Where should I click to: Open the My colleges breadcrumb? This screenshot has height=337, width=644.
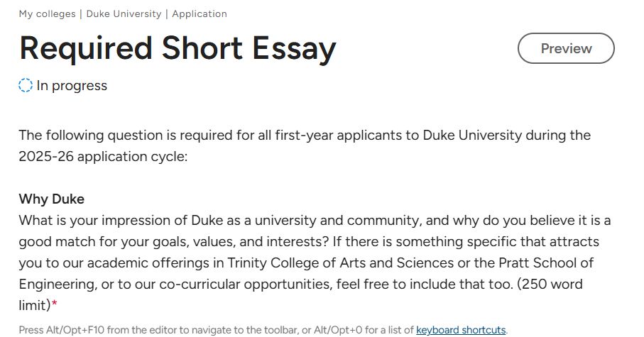pyautogui.click(x=48, y=14)
